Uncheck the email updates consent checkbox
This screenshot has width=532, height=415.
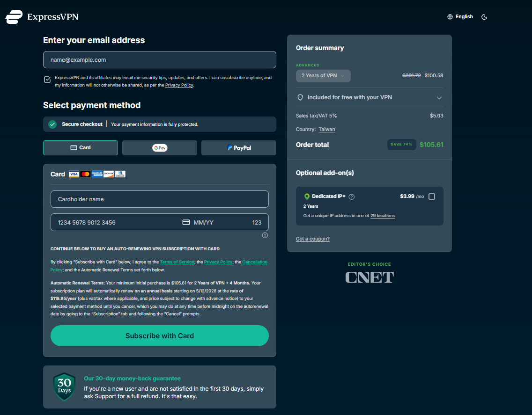pos(47,80)
